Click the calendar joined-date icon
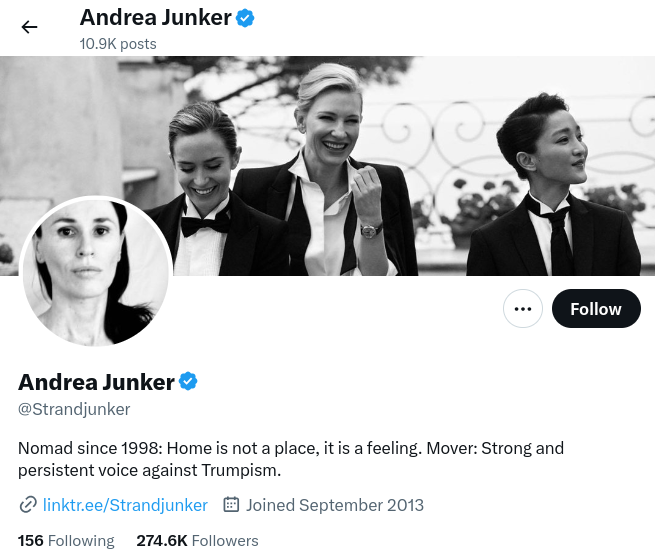Image resolution: width=655 pixels, height=555 pixels. 231,504
